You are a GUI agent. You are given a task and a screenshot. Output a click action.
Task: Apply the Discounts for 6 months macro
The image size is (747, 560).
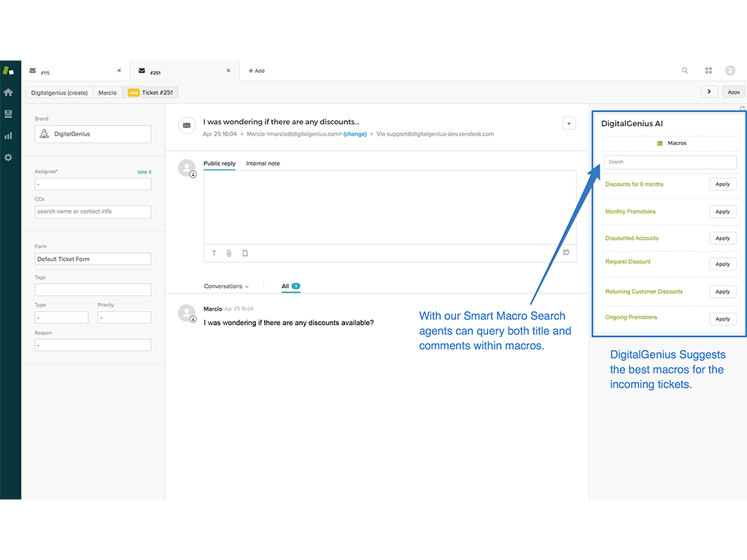pyautogui.click(x=722, y=184)
